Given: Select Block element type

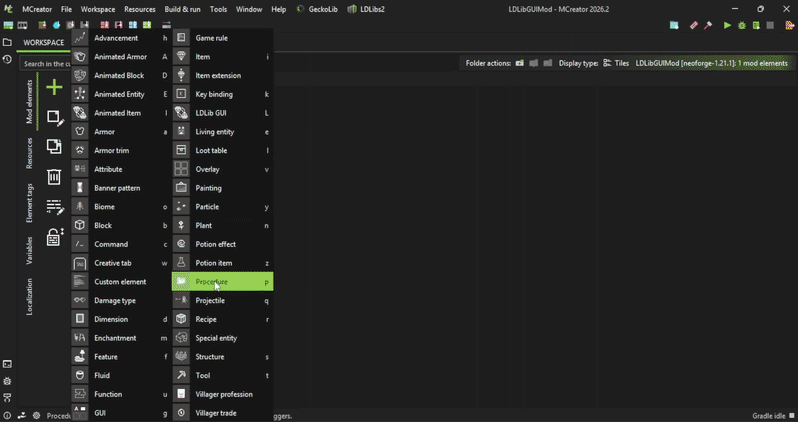Looking at the screenshot, I should tap(121, 226).
